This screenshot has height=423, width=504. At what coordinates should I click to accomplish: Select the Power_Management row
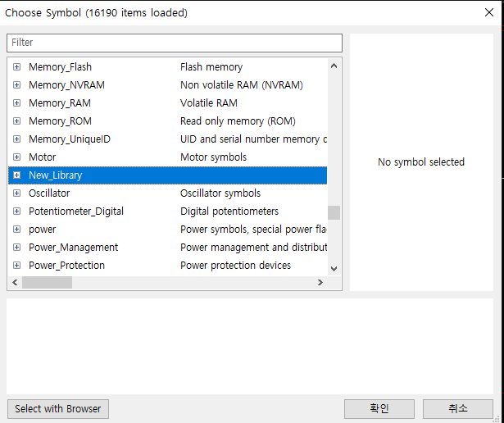pyautogui.click(x=167, y=248)
